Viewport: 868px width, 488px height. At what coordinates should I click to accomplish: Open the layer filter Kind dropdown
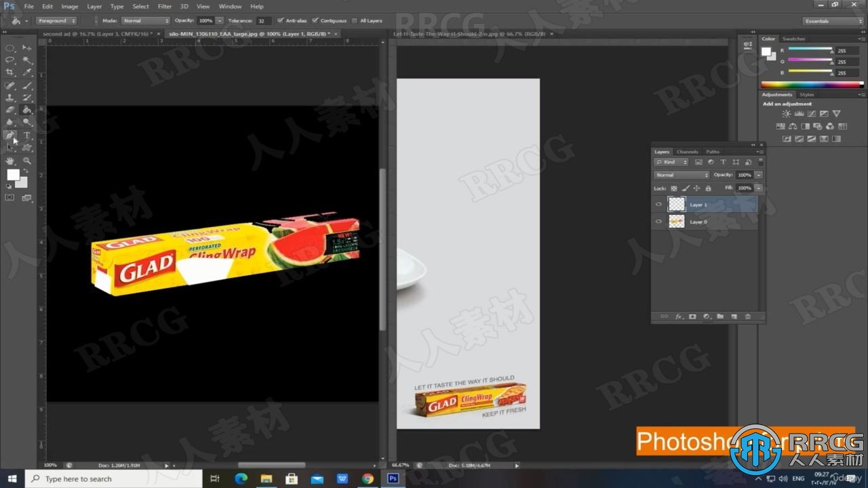[x=671, y=162]
